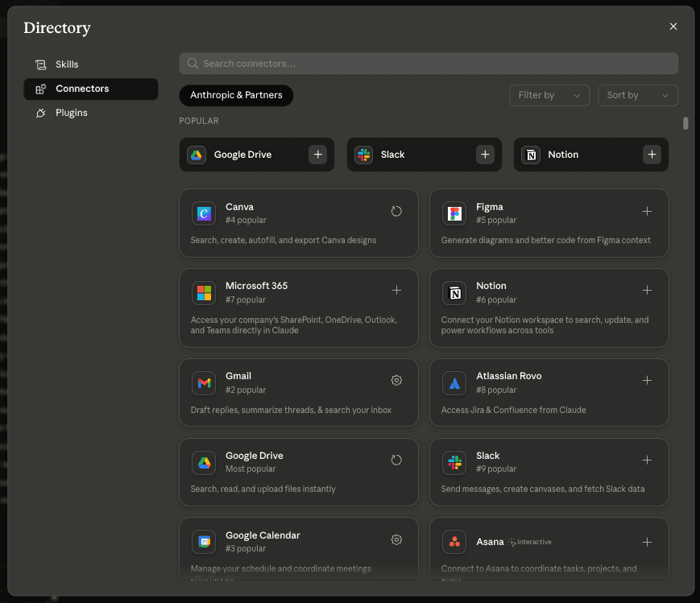Click the Connectors blocks icon
700x603 pixels.
tap(40, 89)
